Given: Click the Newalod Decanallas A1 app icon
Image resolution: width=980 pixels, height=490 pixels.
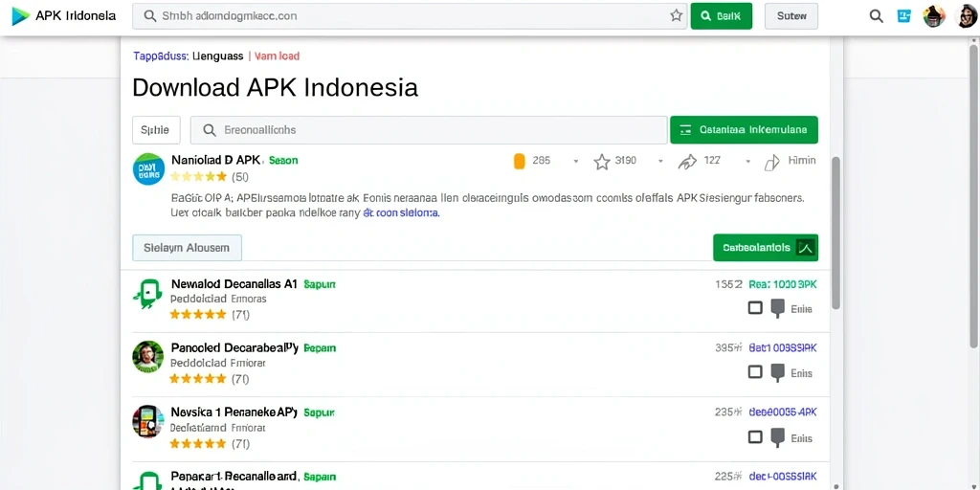Looking at the screenshot, I should tap(148, 293).
